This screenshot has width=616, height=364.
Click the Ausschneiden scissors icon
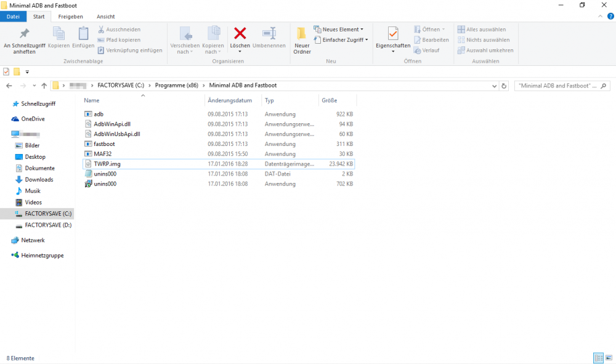pyautogui.click(x=102, y=30)
